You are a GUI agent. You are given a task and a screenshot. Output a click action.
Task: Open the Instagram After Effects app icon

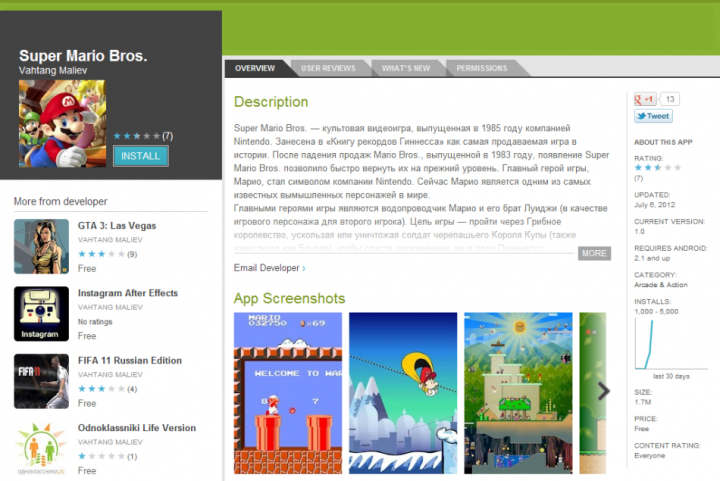[x=41, y=314]
